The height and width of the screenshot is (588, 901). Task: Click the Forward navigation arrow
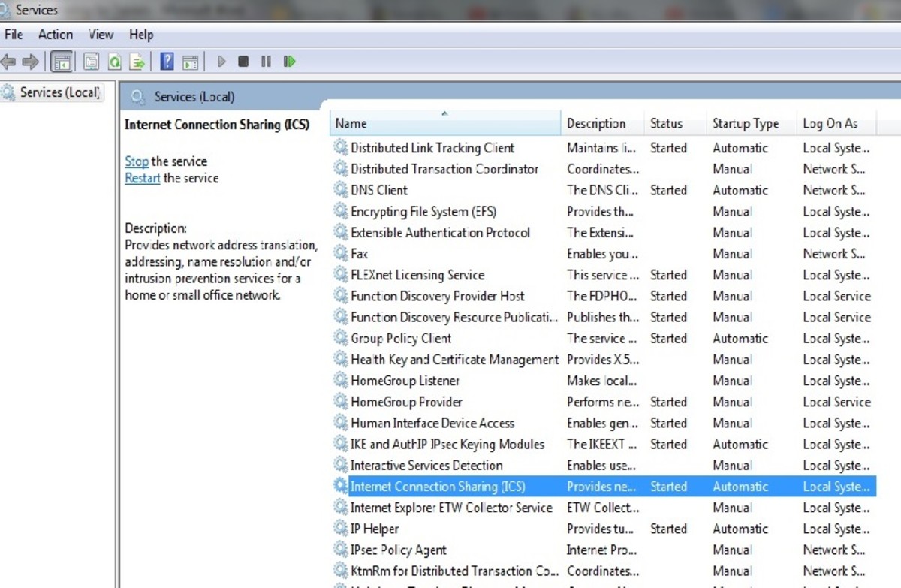click(30, 61)
